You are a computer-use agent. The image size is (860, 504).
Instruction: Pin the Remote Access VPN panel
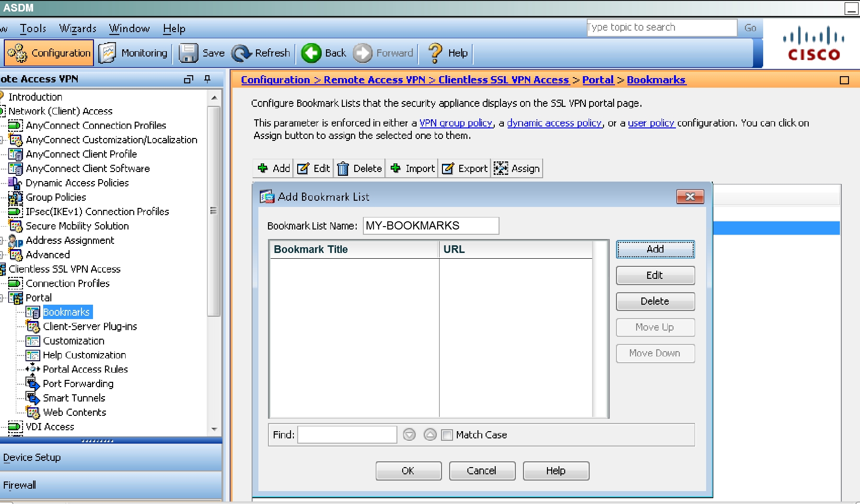(x=207, y=79)
